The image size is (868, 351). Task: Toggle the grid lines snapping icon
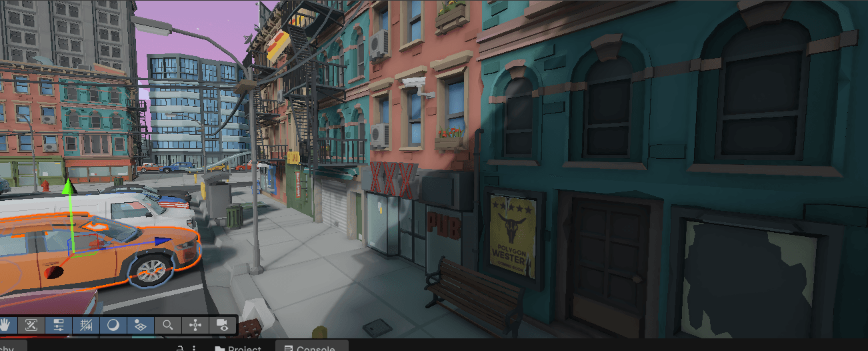coord(85,325)
